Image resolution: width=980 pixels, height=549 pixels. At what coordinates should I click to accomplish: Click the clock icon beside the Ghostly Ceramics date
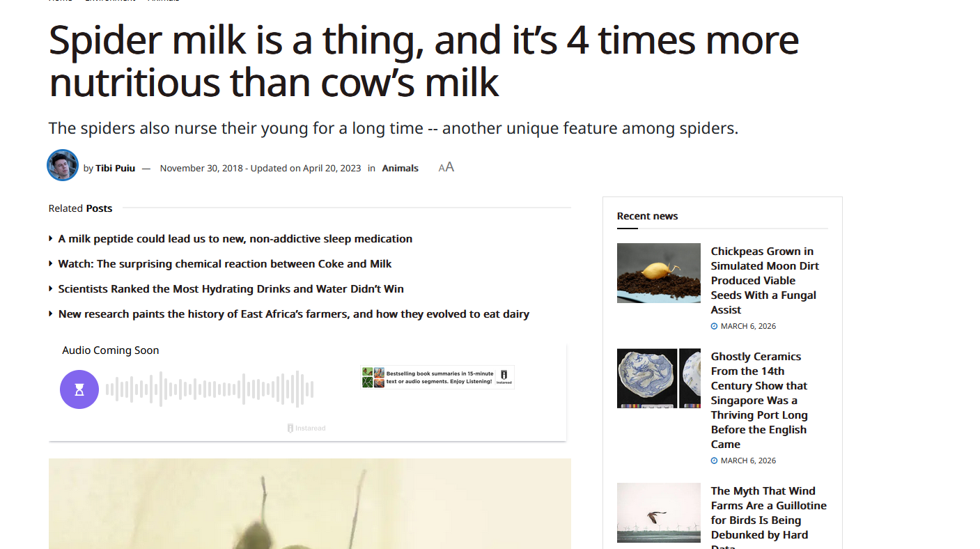(x=714, y=461)
